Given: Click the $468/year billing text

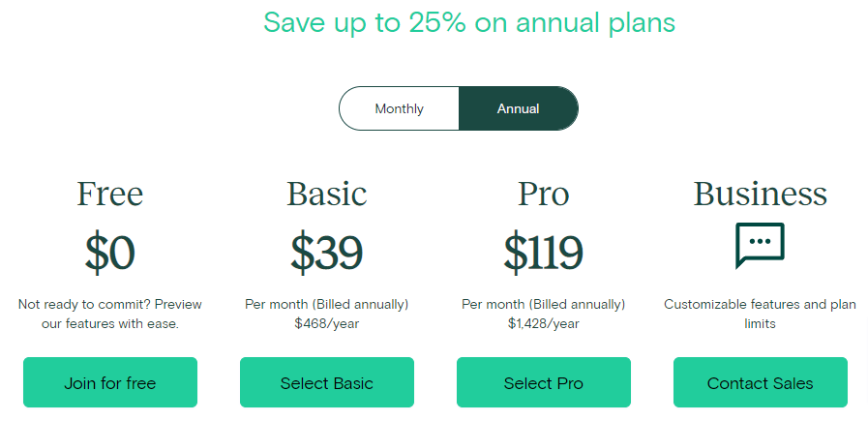Looking at the screenshot, I should [x=327, y=323].
